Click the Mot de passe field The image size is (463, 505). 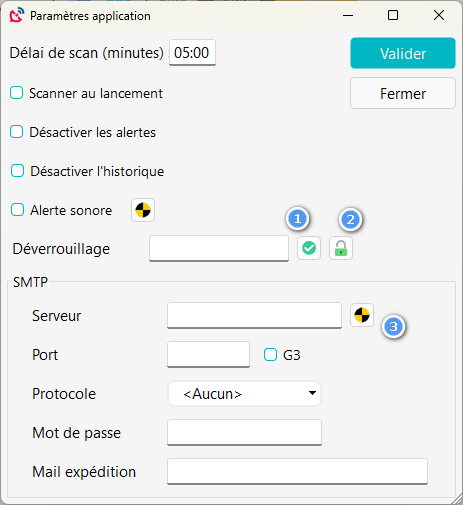pos(244,433)
